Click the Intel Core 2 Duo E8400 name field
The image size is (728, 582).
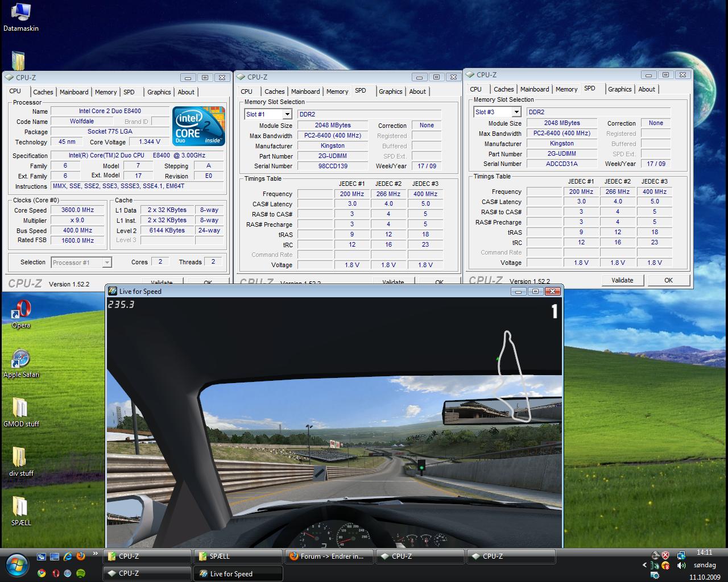pos(110,111)
